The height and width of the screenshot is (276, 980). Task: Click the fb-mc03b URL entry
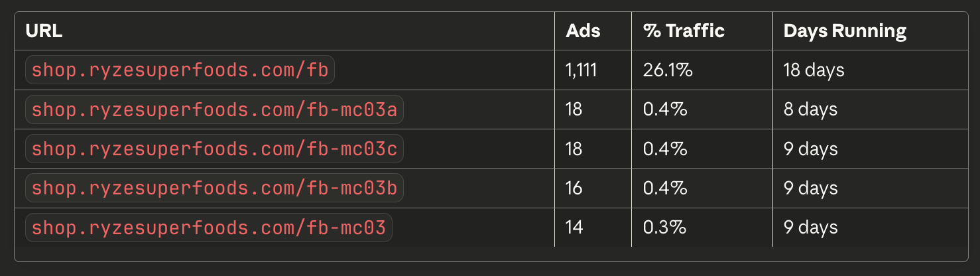[x=214, y=188]
